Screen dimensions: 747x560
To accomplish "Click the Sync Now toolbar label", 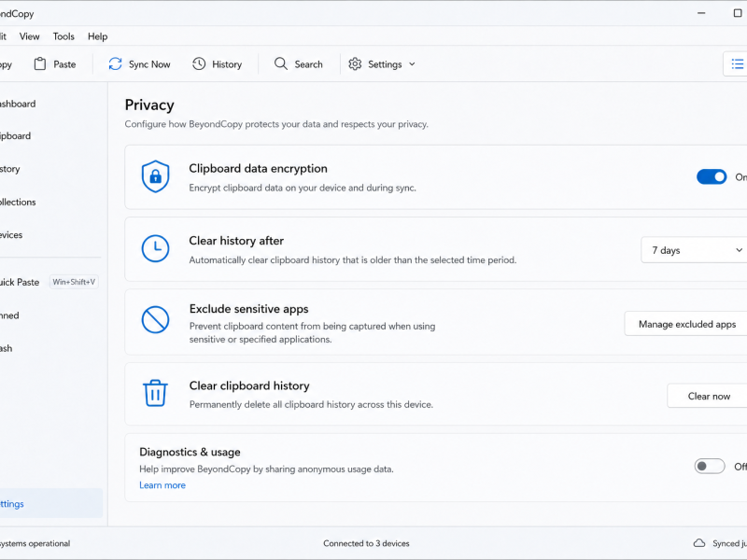I will [x=149, y=64].
